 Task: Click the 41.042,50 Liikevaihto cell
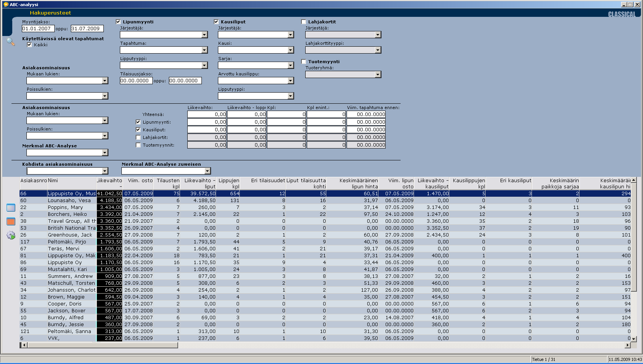tap(110, 194)
